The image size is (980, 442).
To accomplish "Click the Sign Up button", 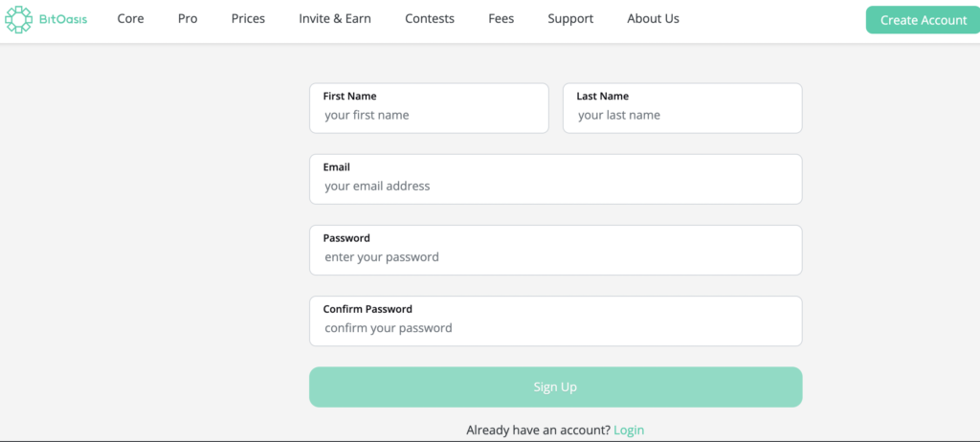I will click(556, 387).
